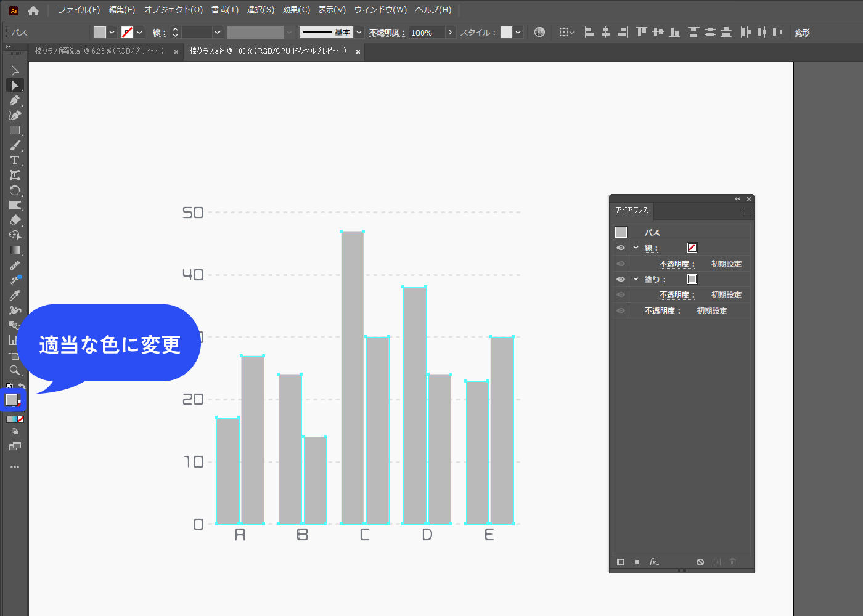Toggle visibility eye of the 線 row

click(x=621, y=248)
